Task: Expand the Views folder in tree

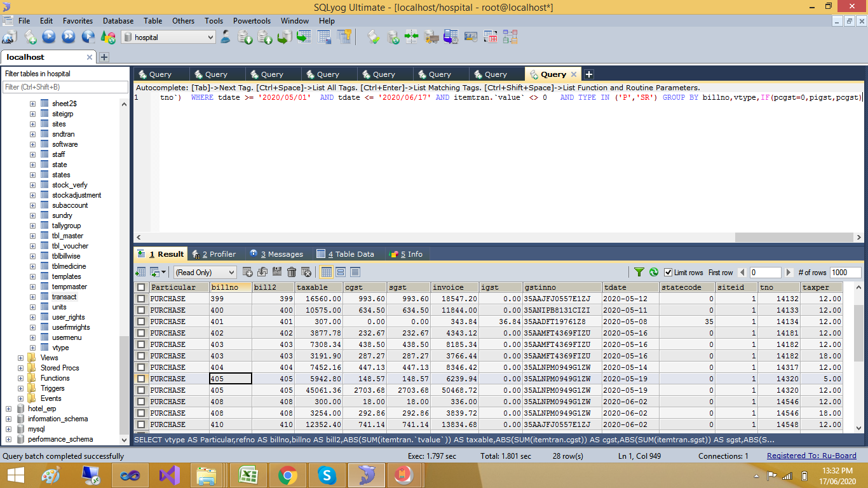Action: point(22,358)
